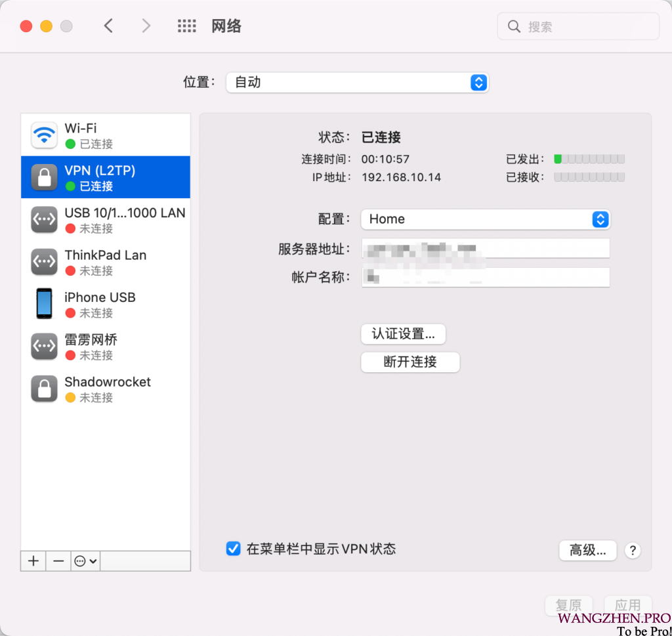Click the Wi-Fi icon in the sidebar
Image resolution: width=672 pixels, height=636 pixels.
point(44,136)
